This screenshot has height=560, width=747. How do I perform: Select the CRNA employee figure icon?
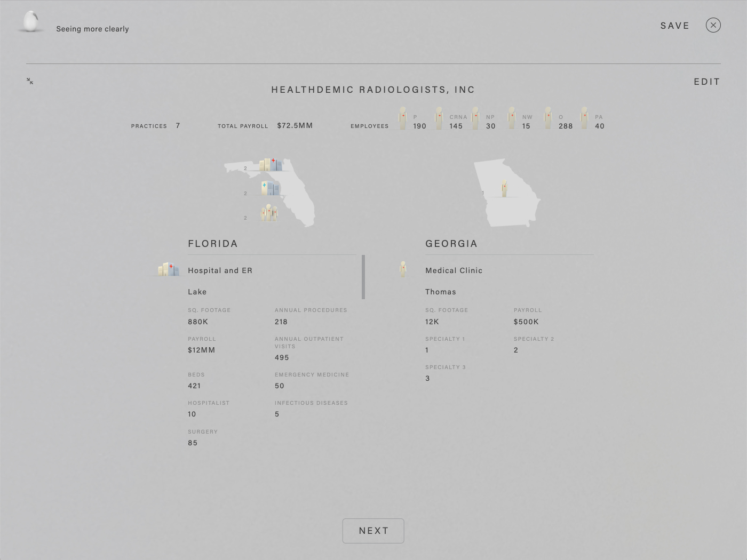pos(439,118)
